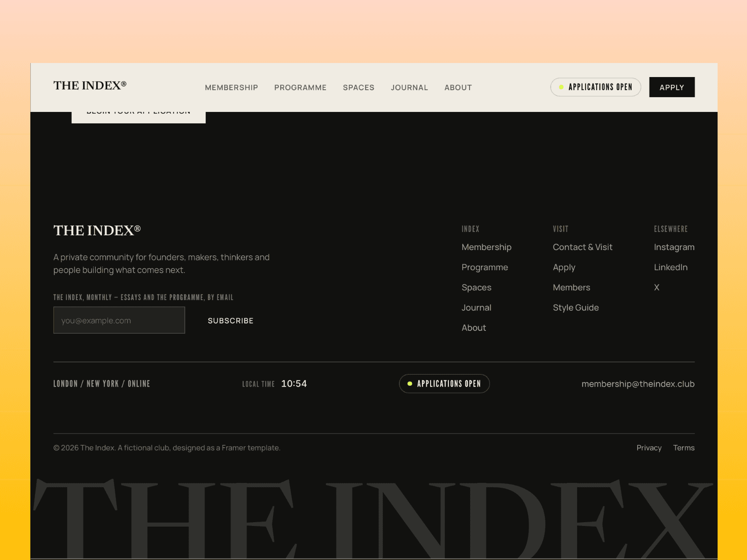Click The Index logo in the header
The image size is (747, 560).
(90, 85)
